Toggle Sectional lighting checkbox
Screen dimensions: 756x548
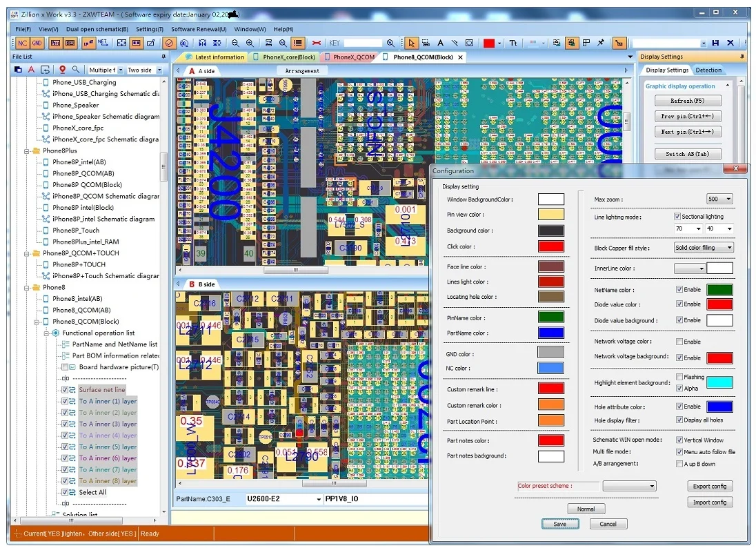tap(677, 217)
